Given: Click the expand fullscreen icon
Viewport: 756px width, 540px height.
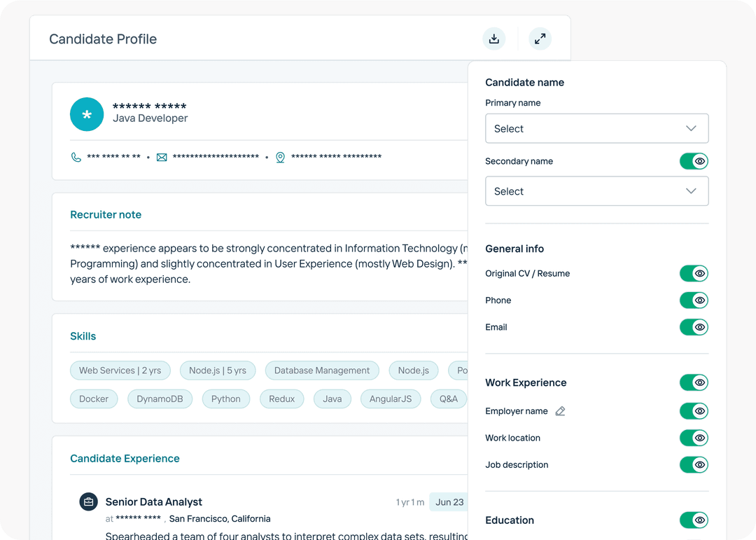Looking at the screenshot, I should tap(540, 39).
